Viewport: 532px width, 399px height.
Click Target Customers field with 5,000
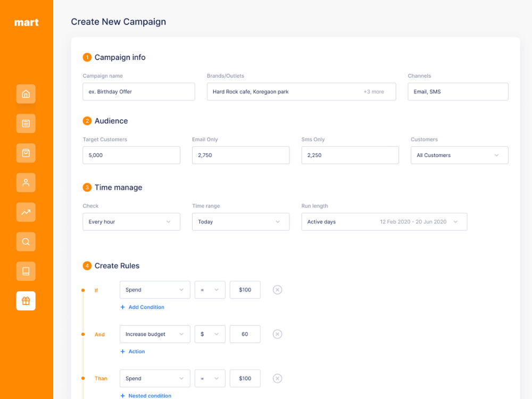pos(131,155)
